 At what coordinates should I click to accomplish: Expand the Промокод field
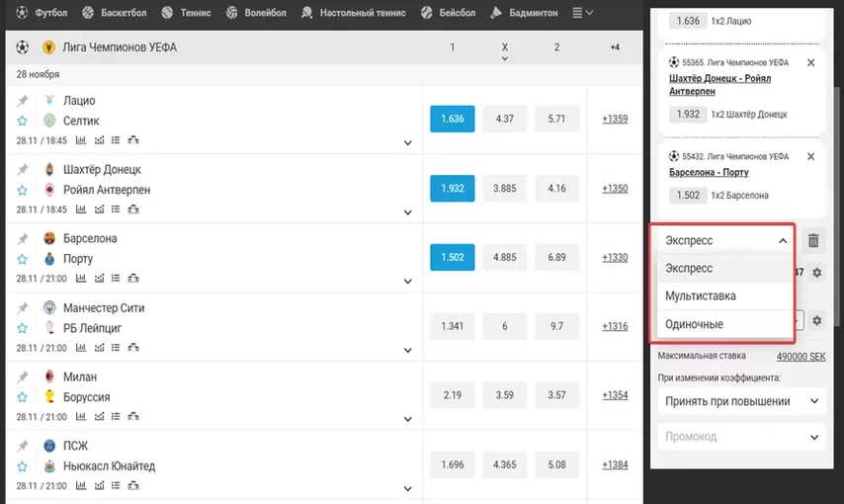coord(742,437)
